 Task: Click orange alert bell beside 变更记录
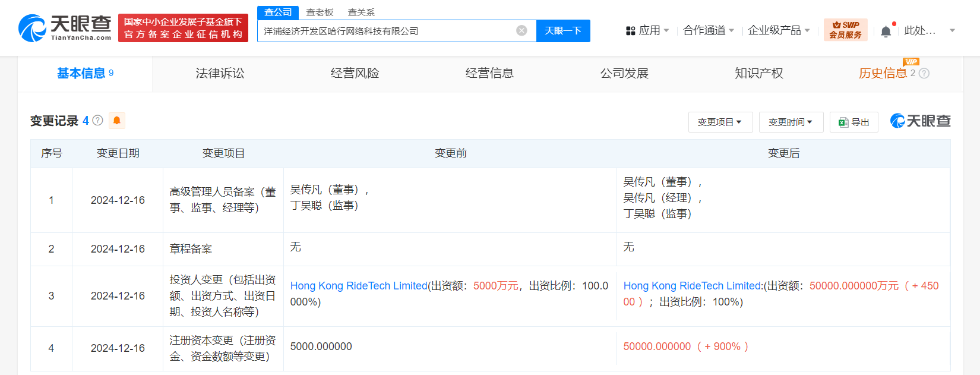(x=117, y=121)
